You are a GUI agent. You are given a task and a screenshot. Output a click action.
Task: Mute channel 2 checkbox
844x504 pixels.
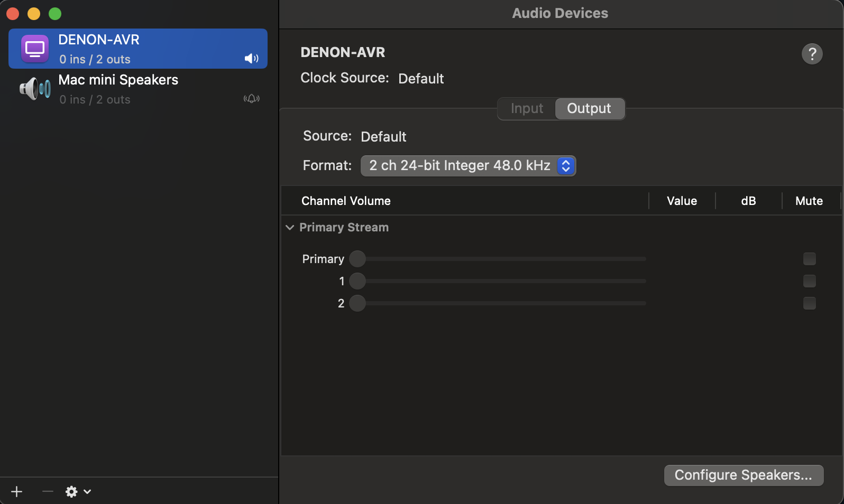810,303
